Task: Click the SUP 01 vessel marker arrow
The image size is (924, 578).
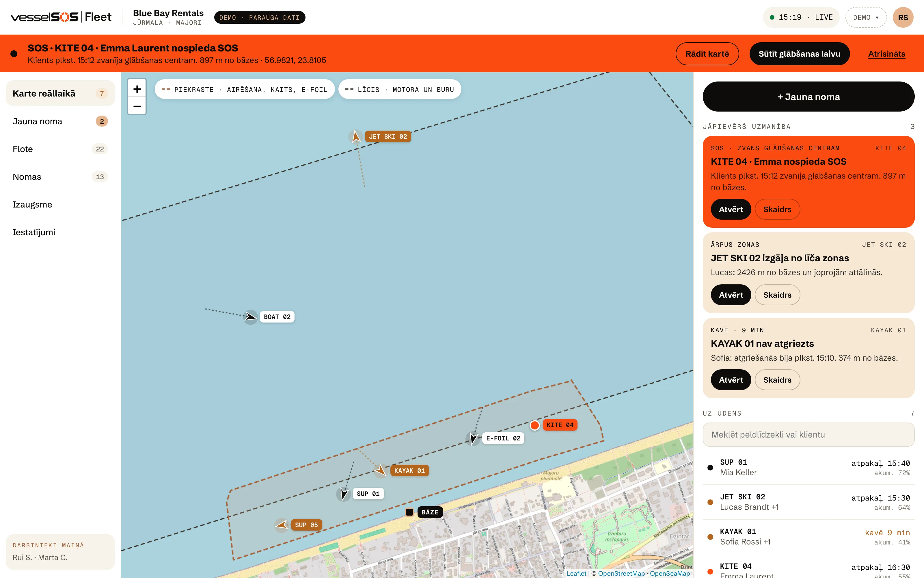Action: tap(344, 494)
